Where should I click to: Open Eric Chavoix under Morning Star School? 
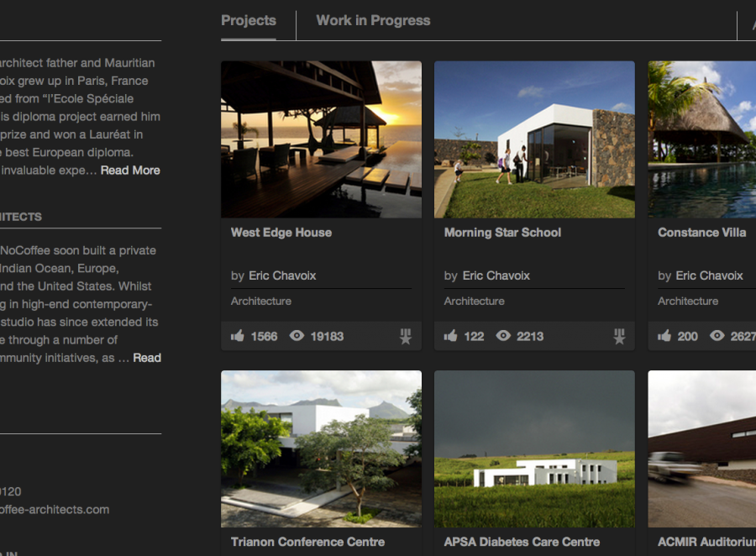click(496, 275)
